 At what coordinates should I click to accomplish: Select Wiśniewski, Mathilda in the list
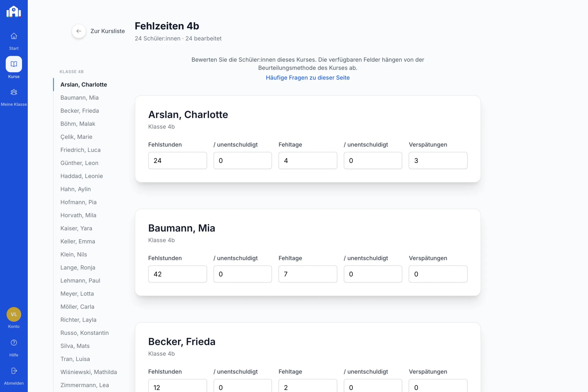pyautogui.click(x=88, y=372)
